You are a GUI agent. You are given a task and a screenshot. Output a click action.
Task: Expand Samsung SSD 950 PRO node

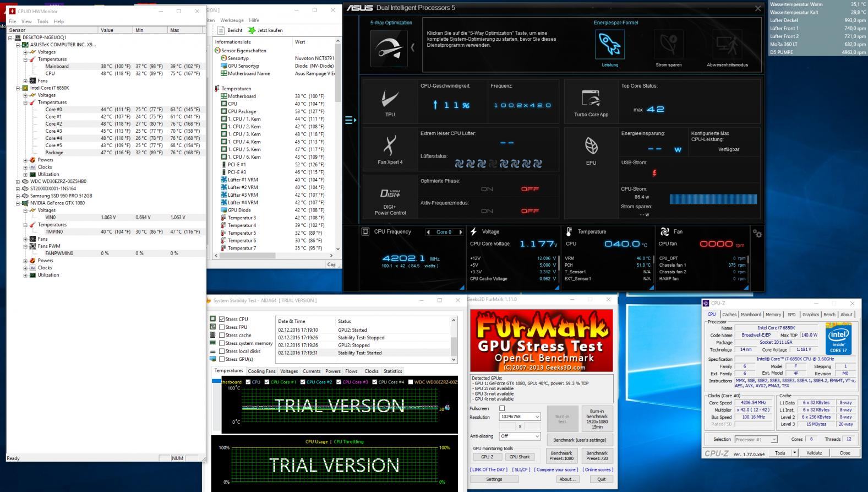coord(18,196)
